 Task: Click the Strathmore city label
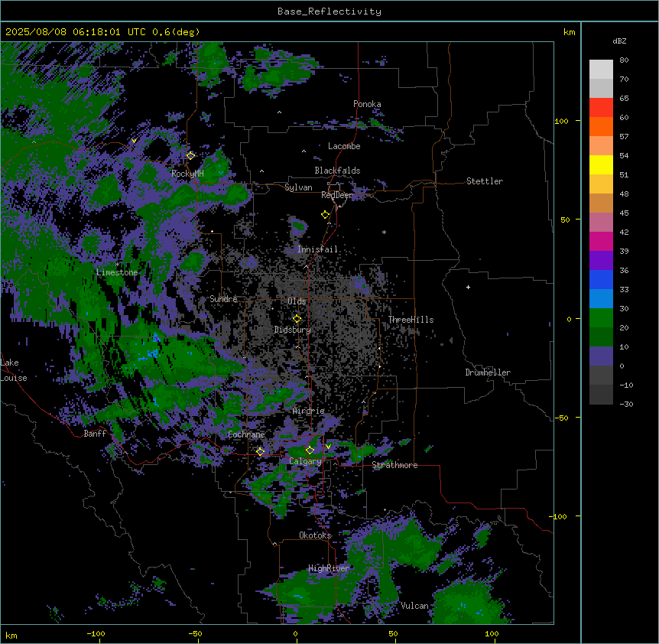pyautogui.click(x=394, y=465)
